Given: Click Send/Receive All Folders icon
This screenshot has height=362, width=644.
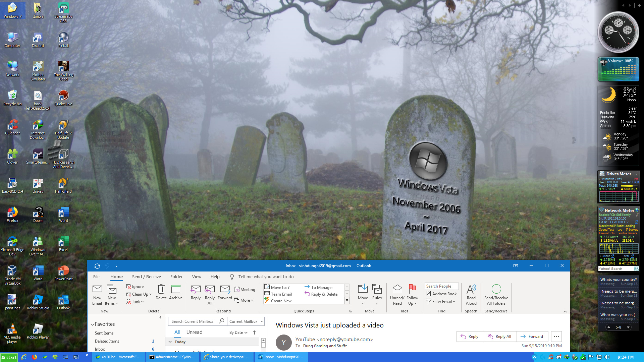Looking at the screenshot, I should click(x=496, y=289).
